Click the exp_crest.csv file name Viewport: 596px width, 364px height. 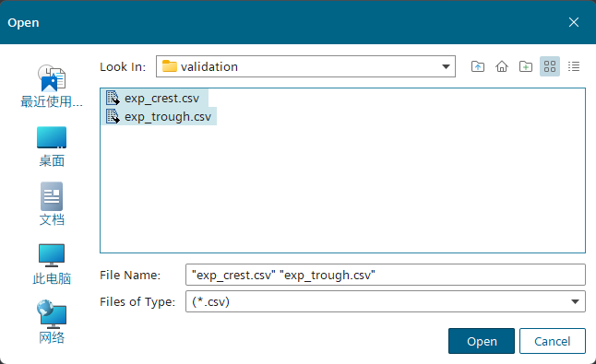coord(162,99)
